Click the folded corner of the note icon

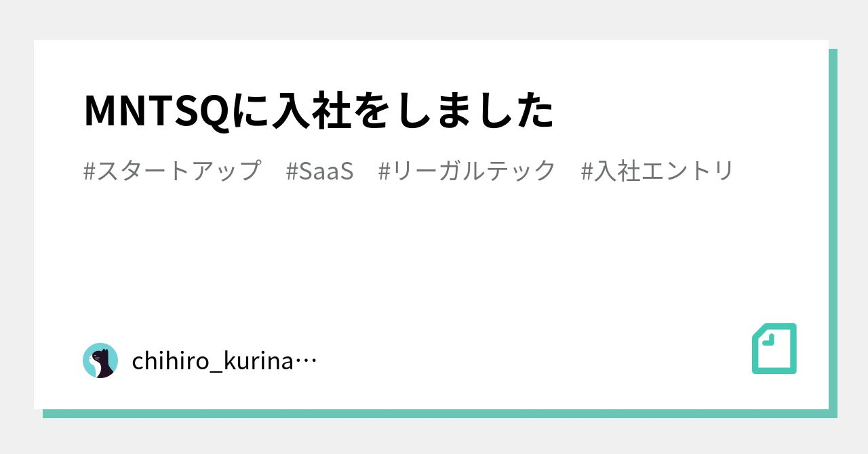click(x=766, y=339)
